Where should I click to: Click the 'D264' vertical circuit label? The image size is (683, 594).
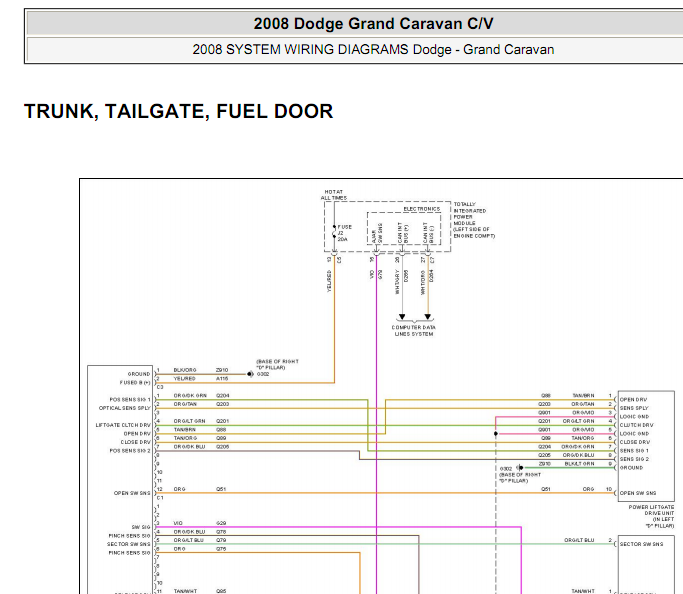tap(431, 275)
